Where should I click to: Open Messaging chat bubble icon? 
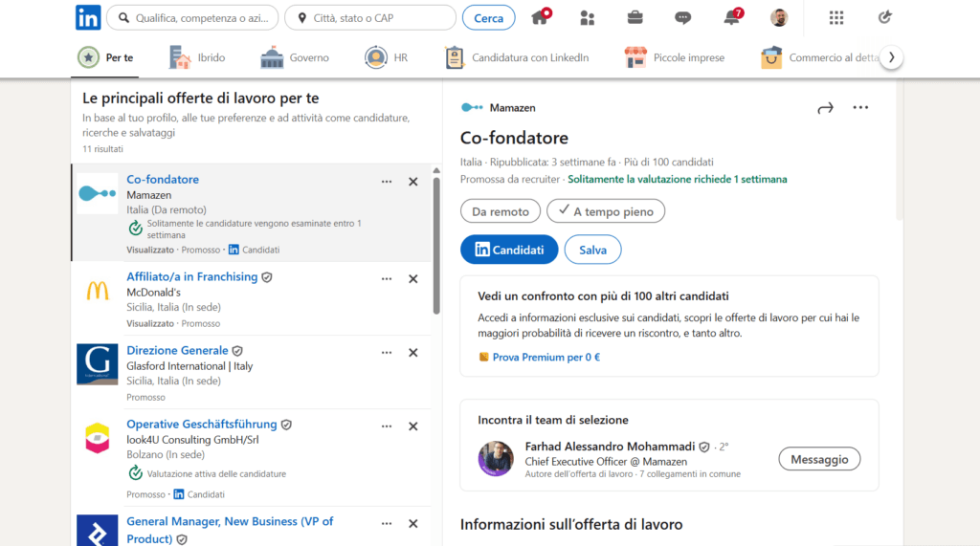click(683, 17)
